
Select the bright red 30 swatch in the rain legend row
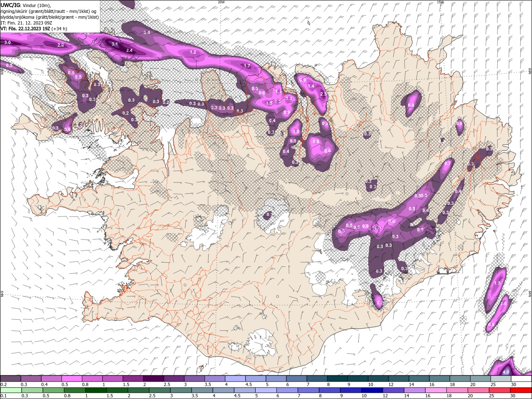(x=521, y=390)
